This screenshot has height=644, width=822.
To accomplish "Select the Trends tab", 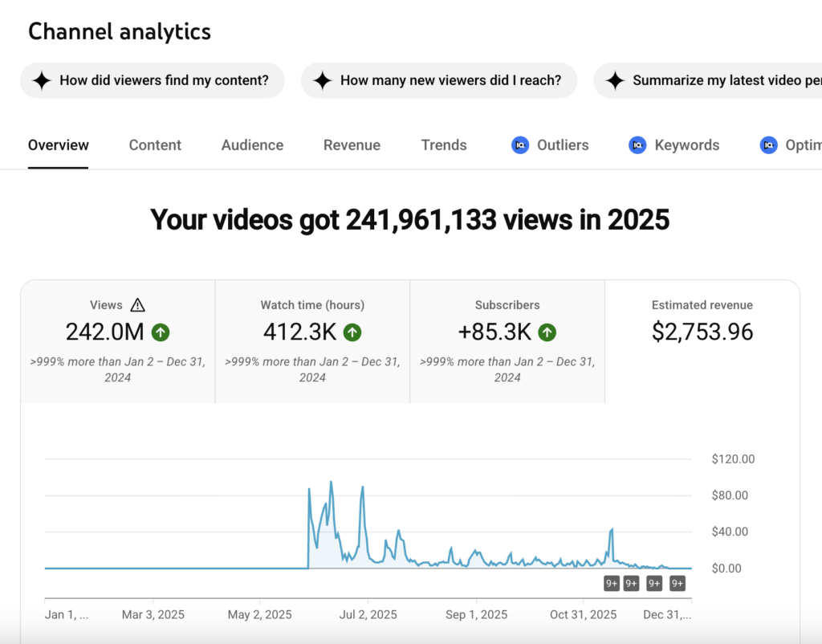I will tap(443, 145).
